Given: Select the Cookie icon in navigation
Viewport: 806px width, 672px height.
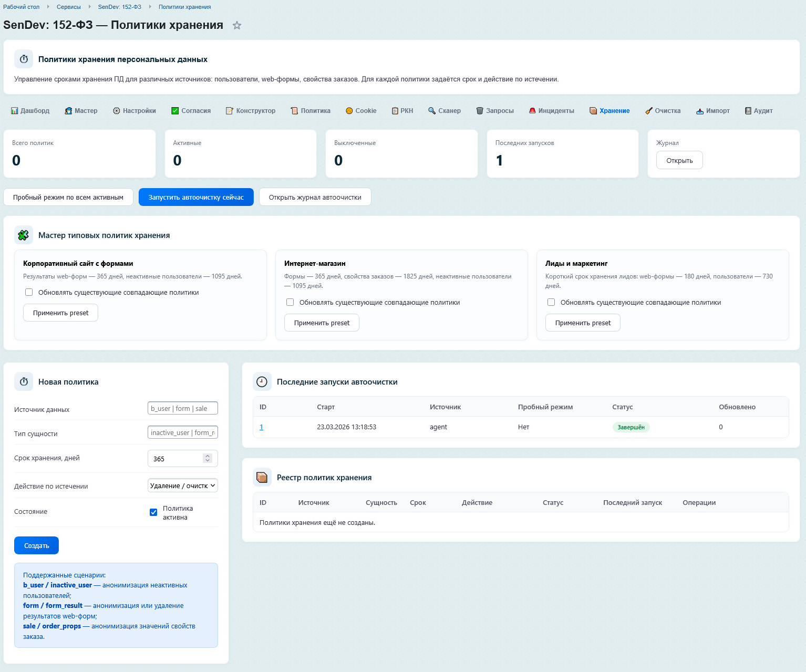Looking at the screenshot, I should coord(349,111).
